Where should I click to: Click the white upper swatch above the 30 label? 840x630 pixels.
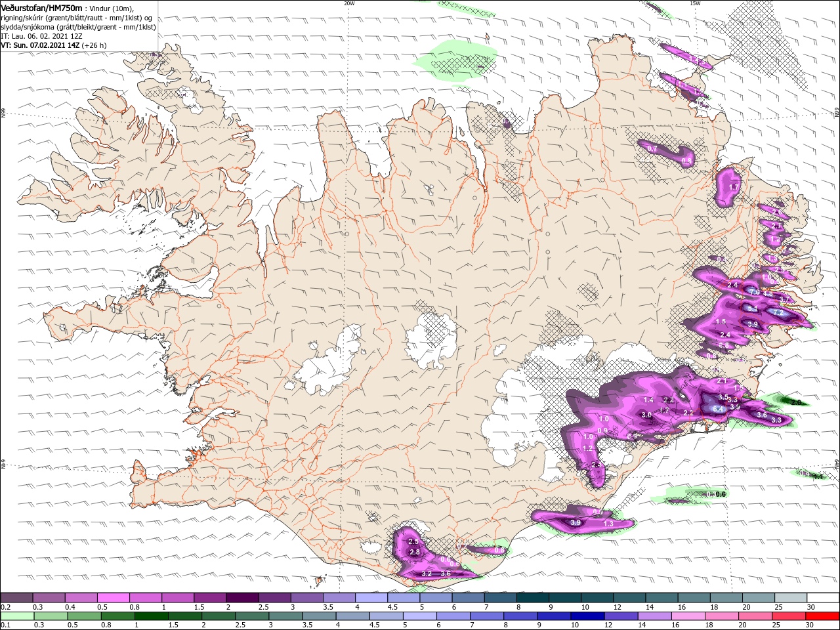tap(822, 598)
